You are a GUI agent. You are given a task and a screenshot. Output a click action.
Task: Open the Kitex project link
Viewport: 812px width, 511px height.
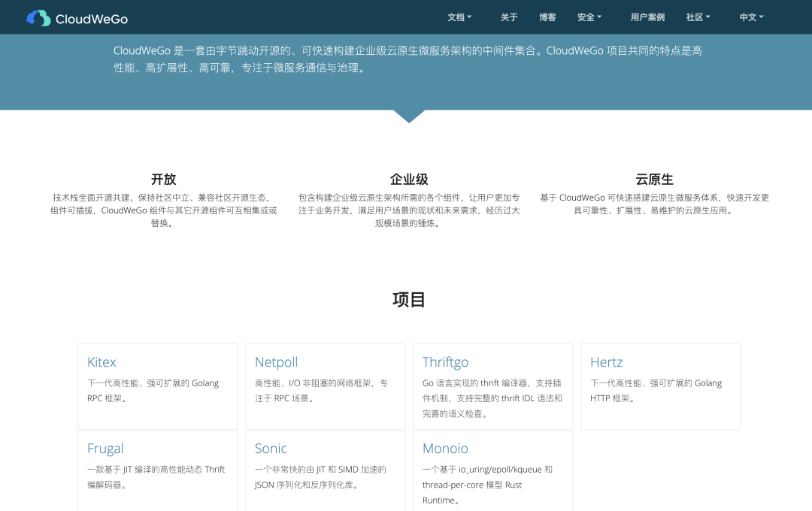click(101, 362)
